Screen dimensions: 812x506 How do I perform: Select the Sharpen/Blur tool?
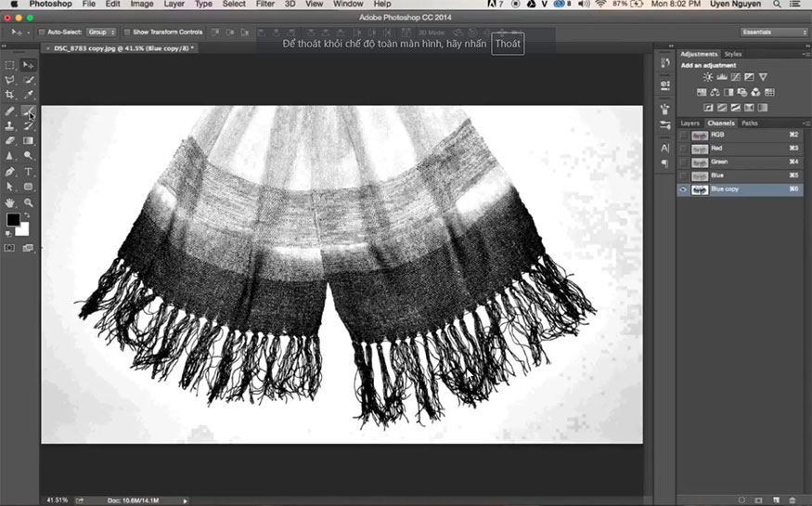pos(10,155)
